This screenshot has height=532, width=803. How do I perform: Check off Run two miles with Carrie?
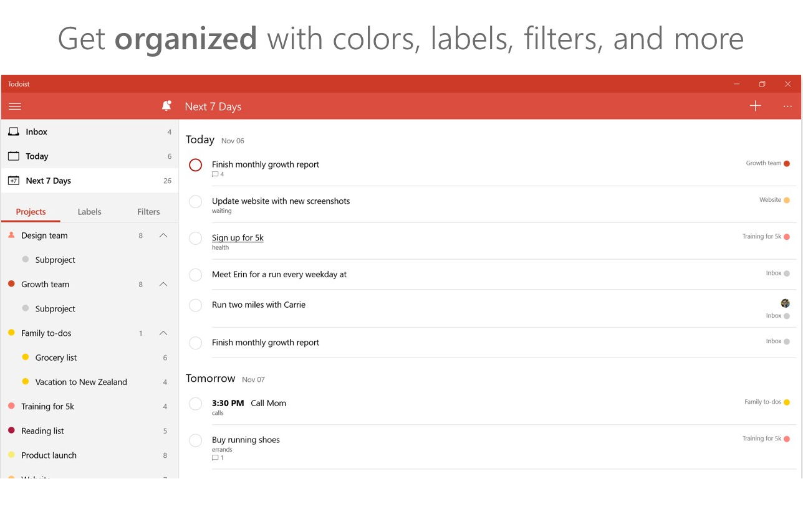point(195,305)
